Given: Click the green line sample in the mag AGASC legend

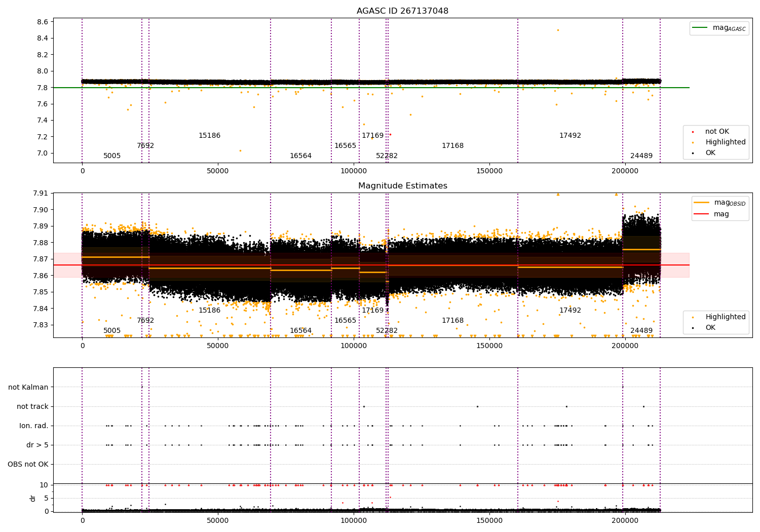Looking at the screenshot, I should tap(700, 27).
